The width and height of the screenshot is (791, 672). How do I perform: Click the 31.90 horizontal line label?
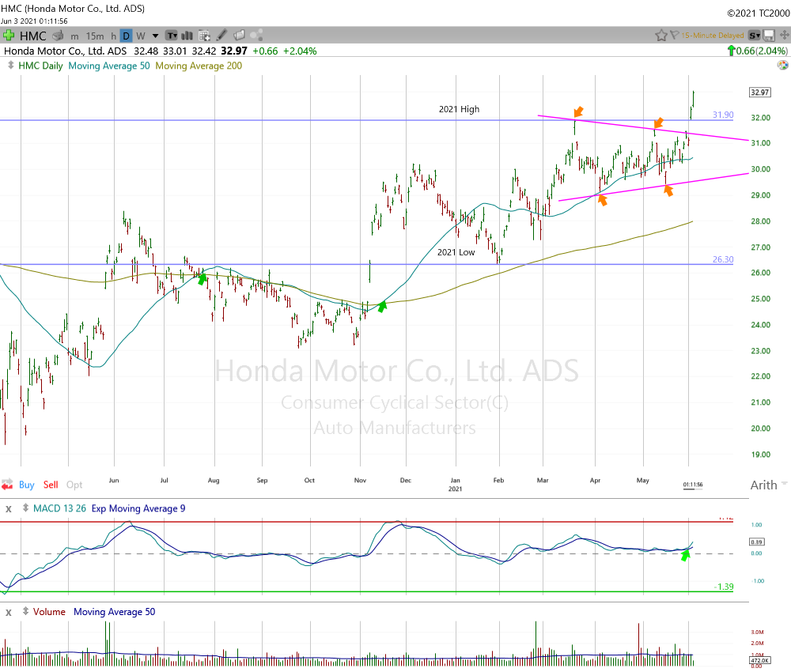(x=723, y=115)
